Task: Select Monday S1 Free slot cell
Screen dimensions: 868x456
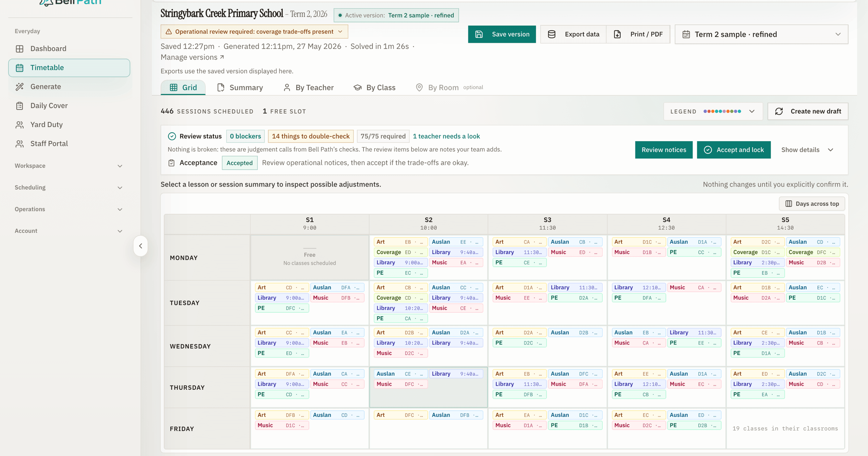Action: tap(310, 258)
